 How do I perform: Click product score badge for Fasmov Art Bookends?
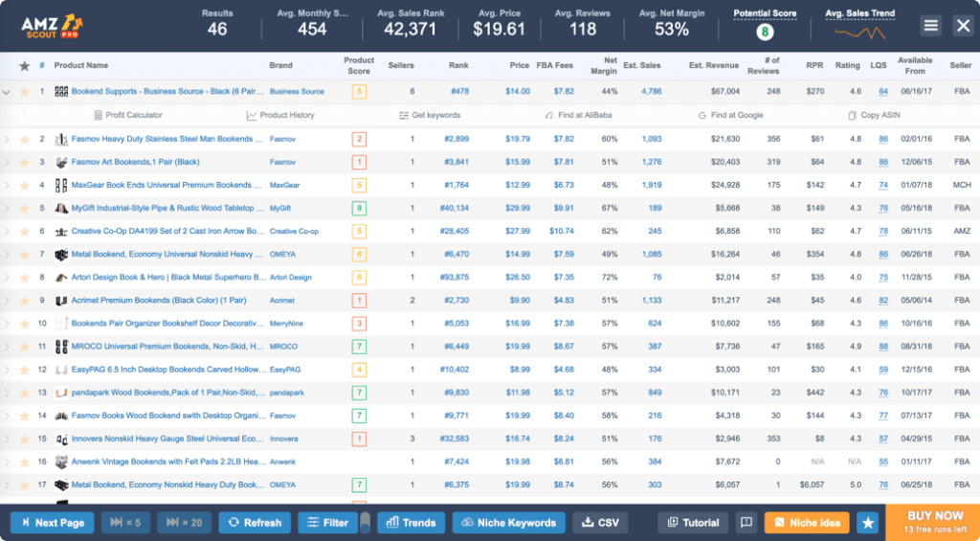359,162
